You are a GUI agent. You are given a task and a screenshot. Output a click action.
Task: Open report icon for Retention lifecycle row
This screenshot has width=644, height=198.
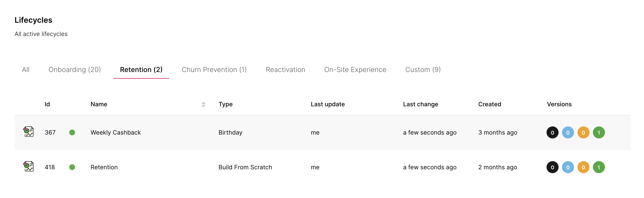click(x=29, y=166)
